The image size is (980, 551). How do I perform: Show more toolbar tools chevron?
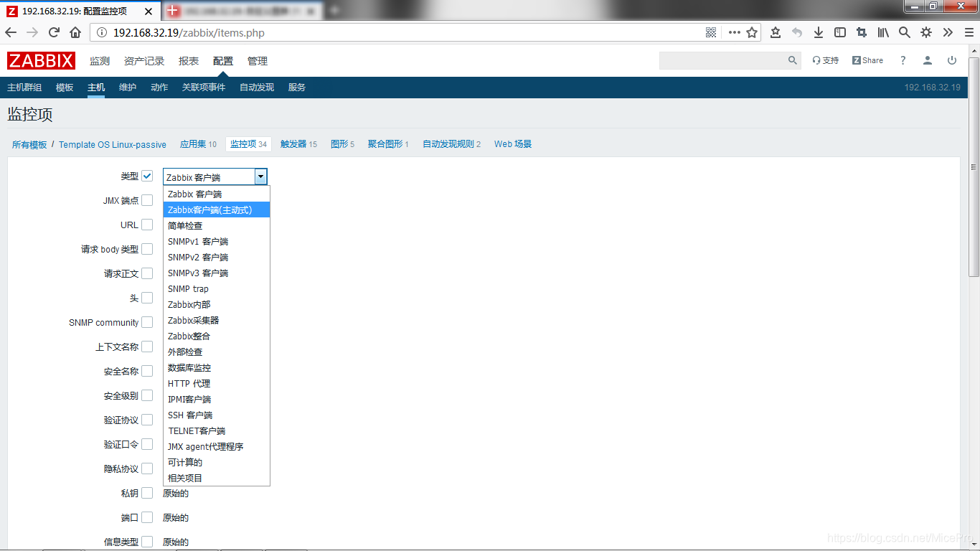(x=948, y=32)
